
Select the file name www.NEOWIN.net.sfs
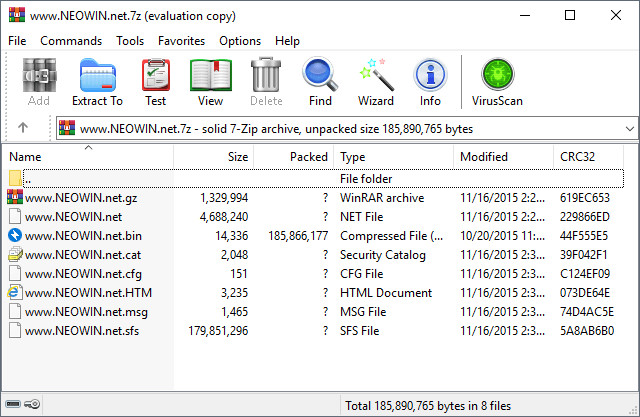(x=82, y=330)
